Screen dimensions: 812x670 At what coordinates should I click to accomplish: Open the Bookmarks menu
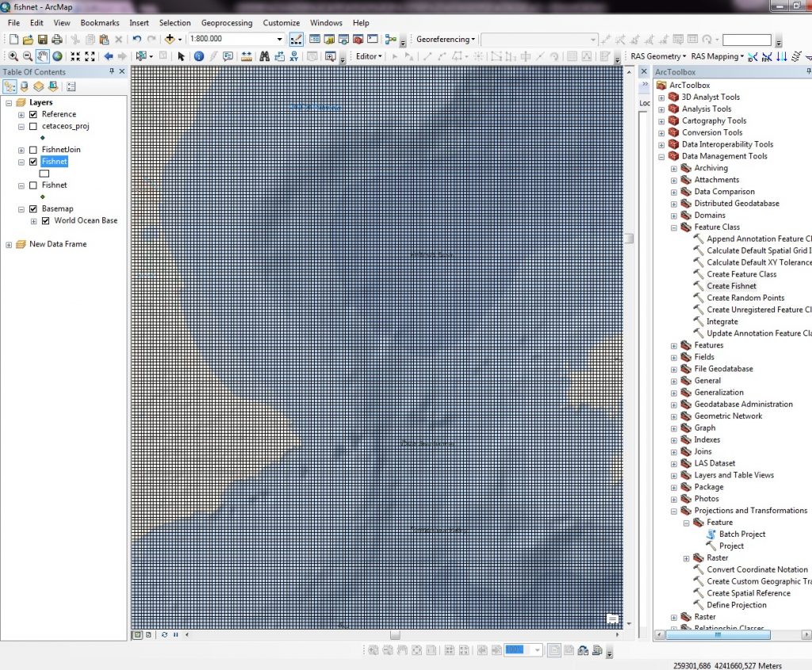pos(100,23)
